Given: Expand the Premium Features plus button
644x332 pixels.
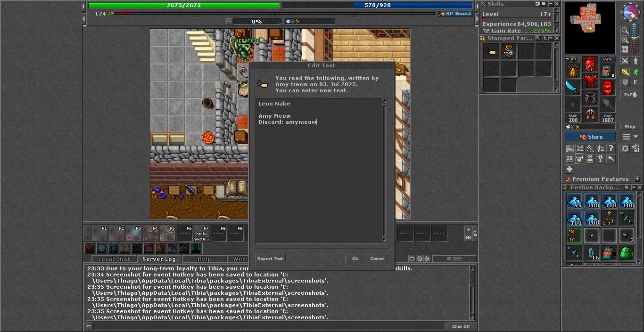Looking at the screenshot, I should [x=637, y=179].
